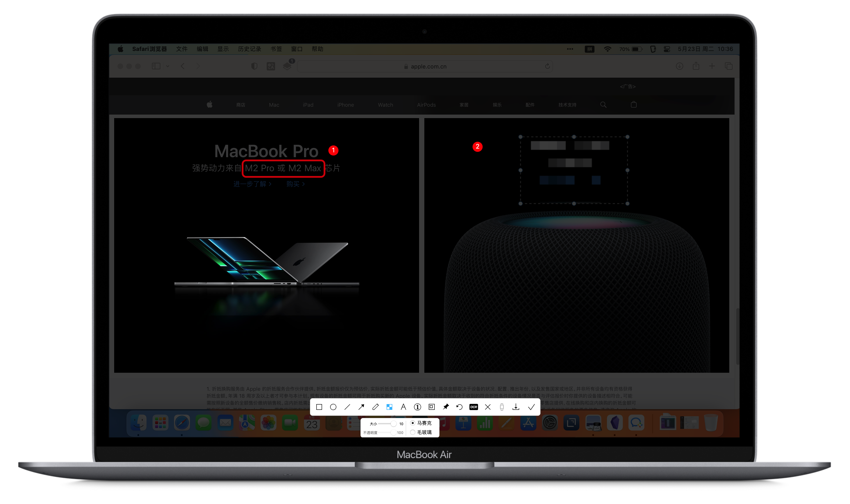This screenshot has height=504, width=850.
Task: Click the Wi-Fi status icon
Action: coord(607,49)
